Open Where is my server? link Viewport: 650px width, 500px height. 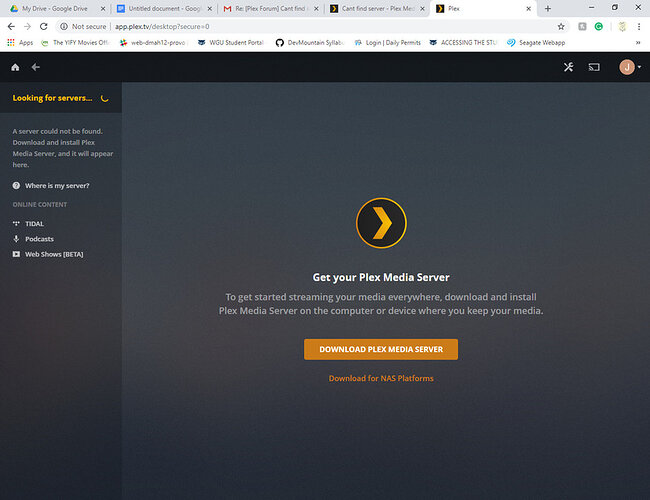57,186
